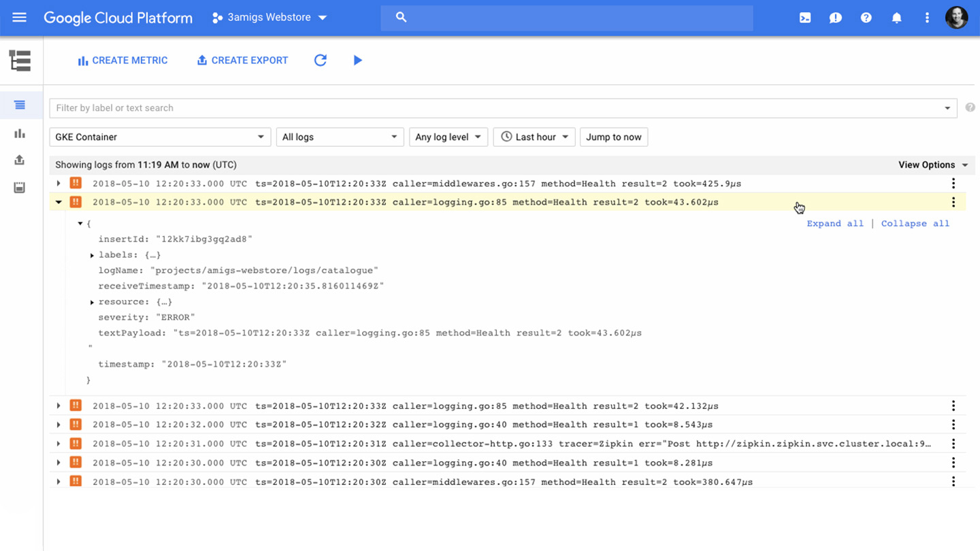Click the Logging product icon
Image resolution: width=980 pixels, height=551 pixels.
20,61
